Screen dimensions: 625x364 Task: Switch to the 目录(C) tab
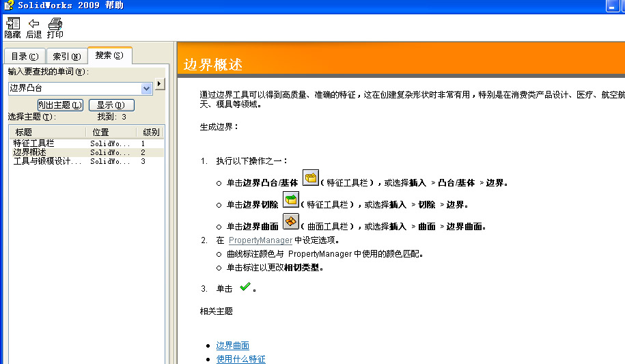point(25,56)
